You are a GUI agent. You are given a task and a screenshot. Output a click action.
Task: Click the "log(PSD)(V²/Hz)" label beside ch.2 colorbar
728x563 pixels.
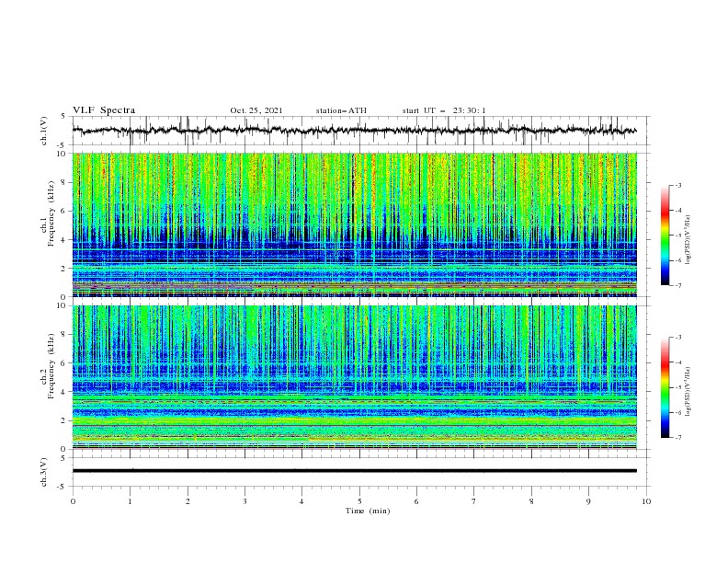[689, 391]
